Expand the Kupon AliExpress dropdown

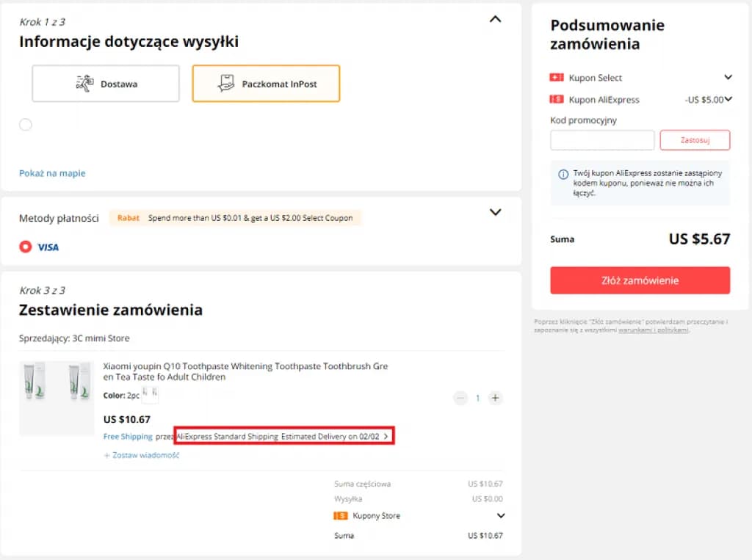pyautogui.click(x=728, y=99)
